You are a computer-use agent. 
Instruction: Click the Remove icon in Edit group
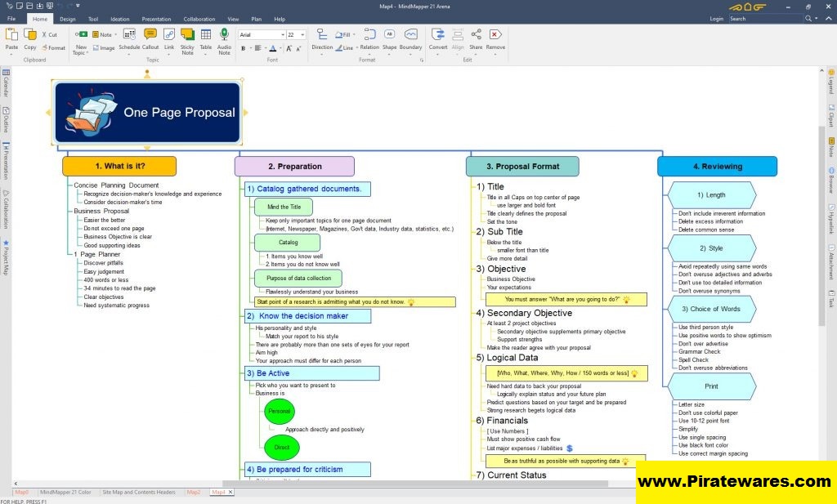pyautogui.click(x=495, y=38)
